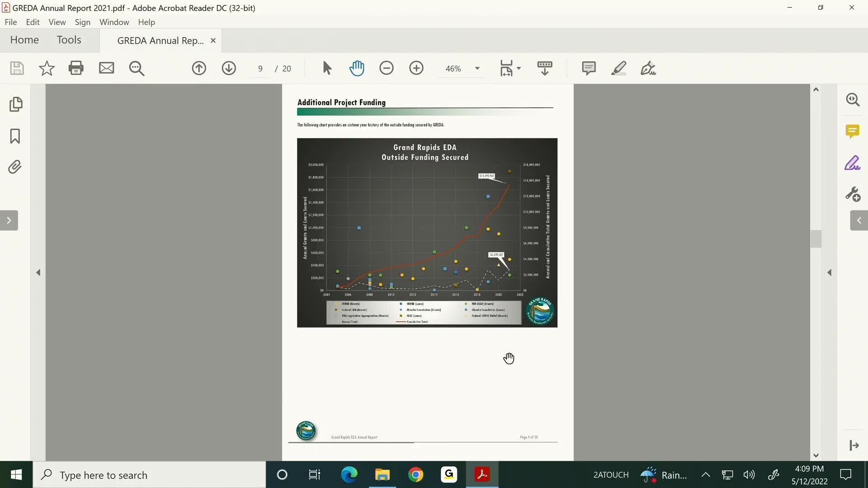Open the Find text magnifier tool

point(137,68)
